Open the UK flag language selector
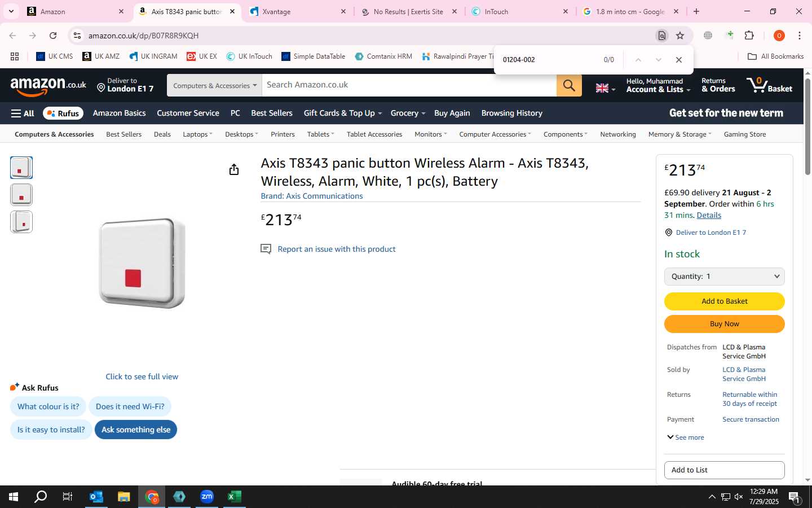Viewport: 812px width, 508px height. 606,88
